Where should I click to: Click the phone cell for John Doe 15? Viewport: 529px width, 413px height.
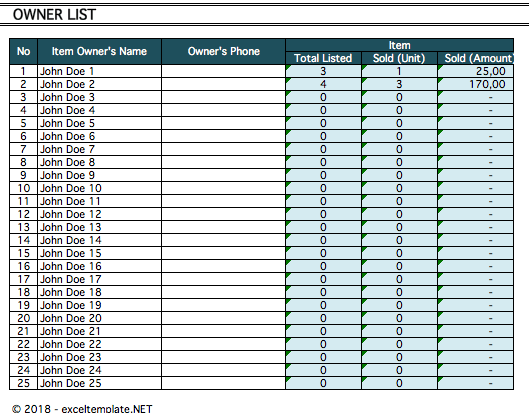223,253
